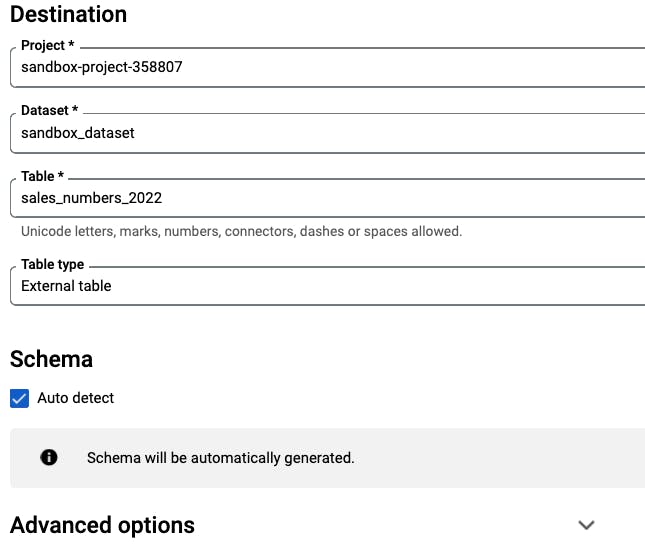The image size is (645, 559).
Task: Click the Unicode letters hint text
Action: click(x=241, y=231)
